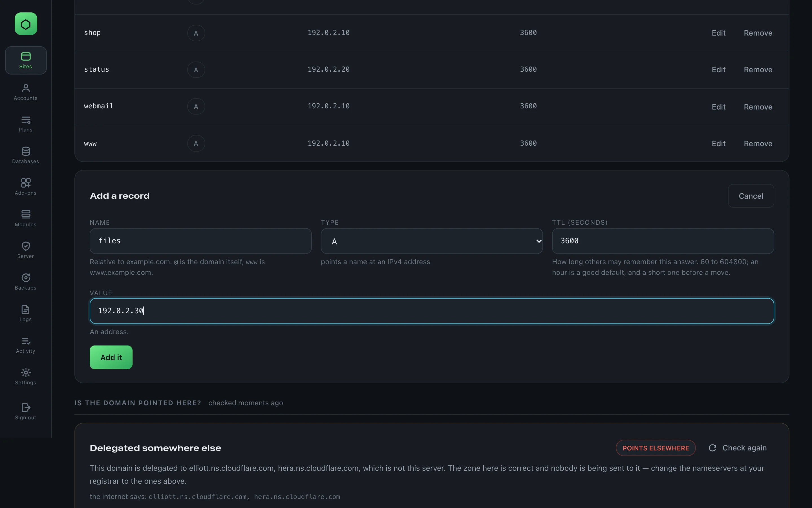812x508 pixels.
Task: Open Databases from the sidebar
Action: click(26, 155)
